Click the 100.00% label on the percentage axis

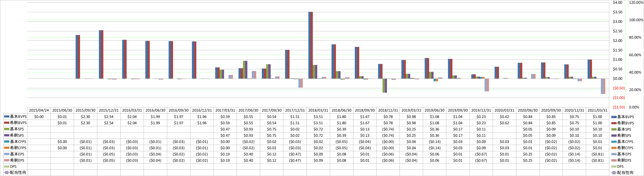pyautogui.click(x=636, y=20)
